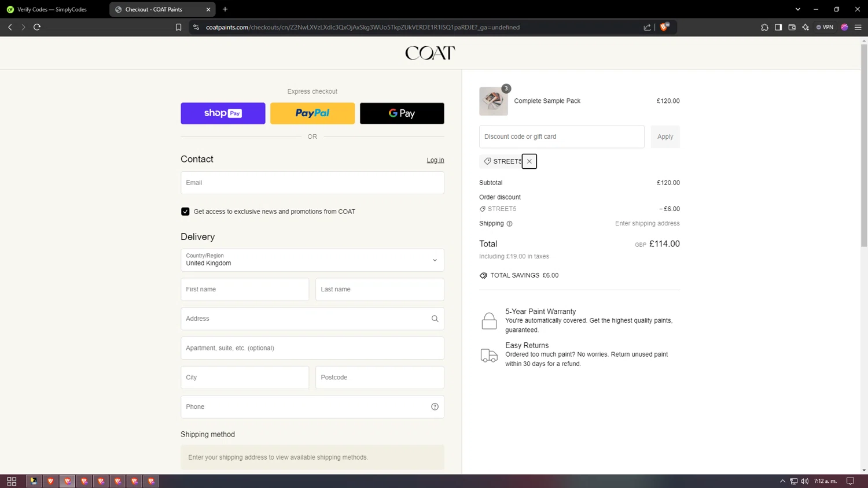Focus the Last name field
The image size is (868, 488).
[380, 289]
